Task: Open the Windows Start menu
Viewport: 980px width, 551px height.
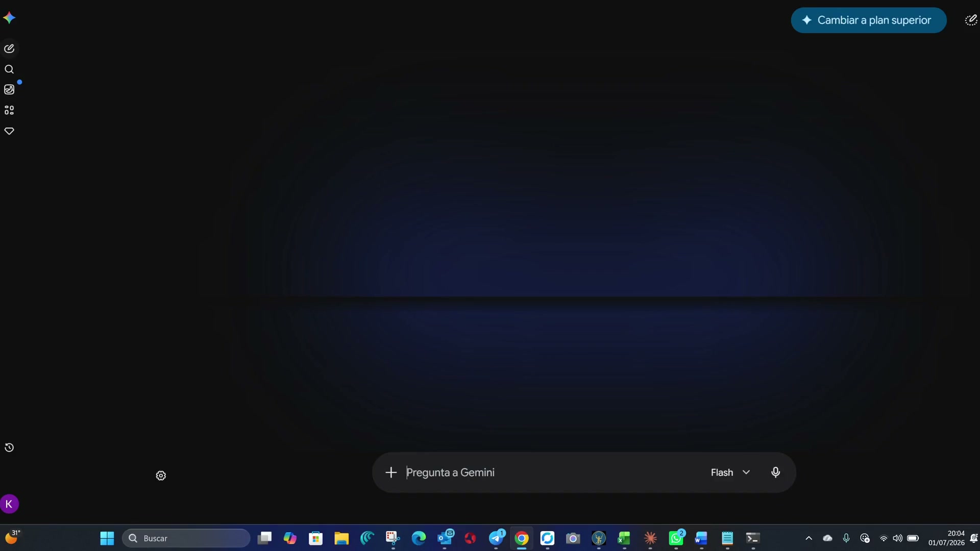Action: click(107, 538)
